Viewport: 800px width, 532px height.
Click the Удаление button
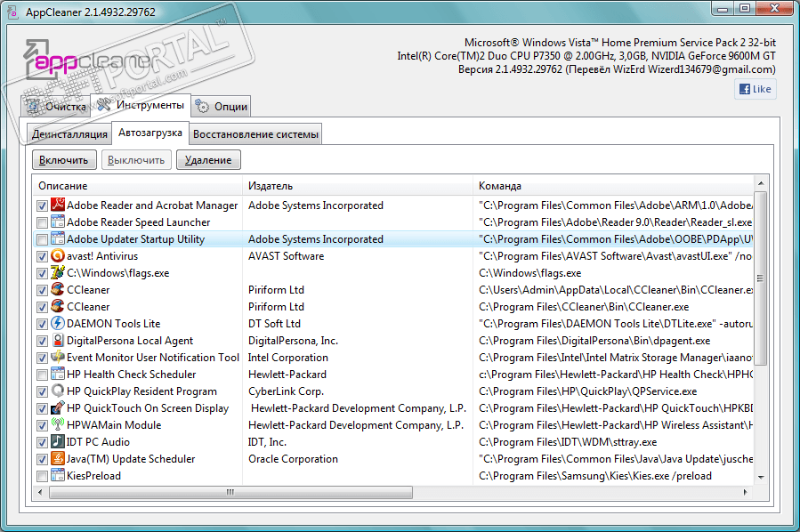pyautogui.click(x=208, y=159)
